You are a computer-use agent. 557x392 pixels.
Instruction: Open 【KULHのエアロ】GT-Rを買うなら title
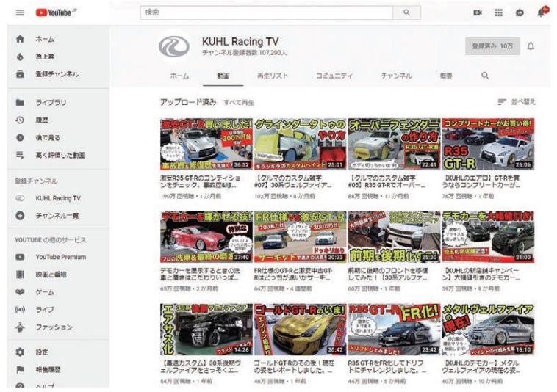(x=481, y=181)
